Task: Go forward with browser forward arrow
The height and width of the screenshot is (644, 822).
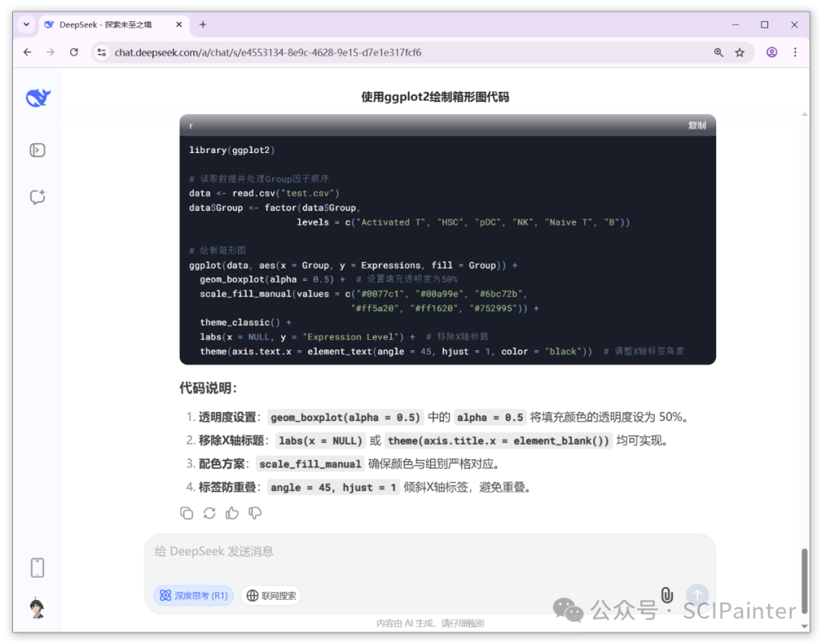Action: coord(50,53)
